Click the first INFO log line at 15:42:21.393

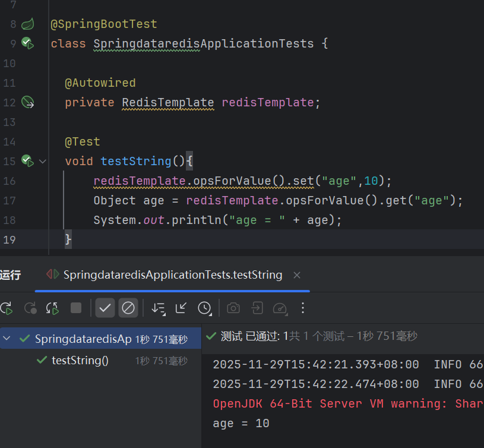pyautogui.click(x=348, y=364)
